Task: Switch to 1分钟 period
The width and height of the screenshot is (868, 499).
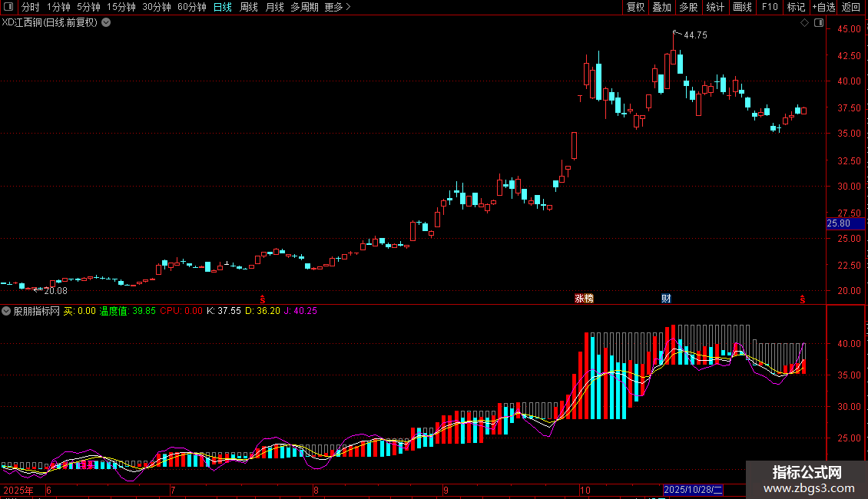Action: pos(58,7)
